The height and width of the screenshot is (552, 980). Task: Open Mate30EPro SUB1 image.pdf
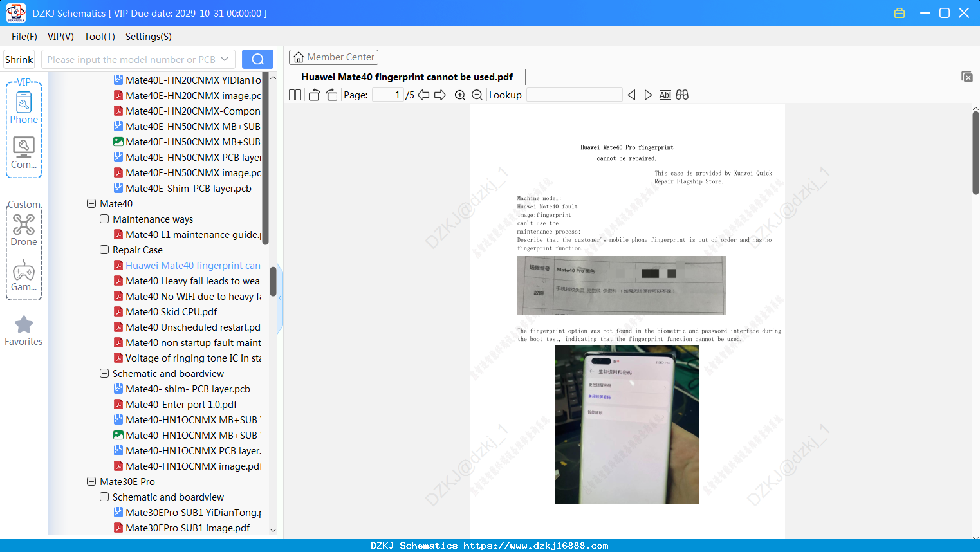coord(181,528)
